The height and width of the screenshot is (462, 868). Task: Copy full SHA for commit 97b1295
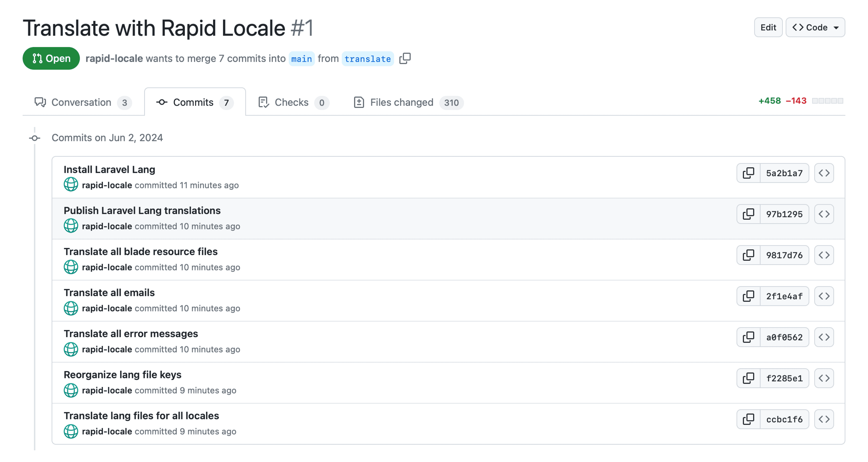coord(748,214)
